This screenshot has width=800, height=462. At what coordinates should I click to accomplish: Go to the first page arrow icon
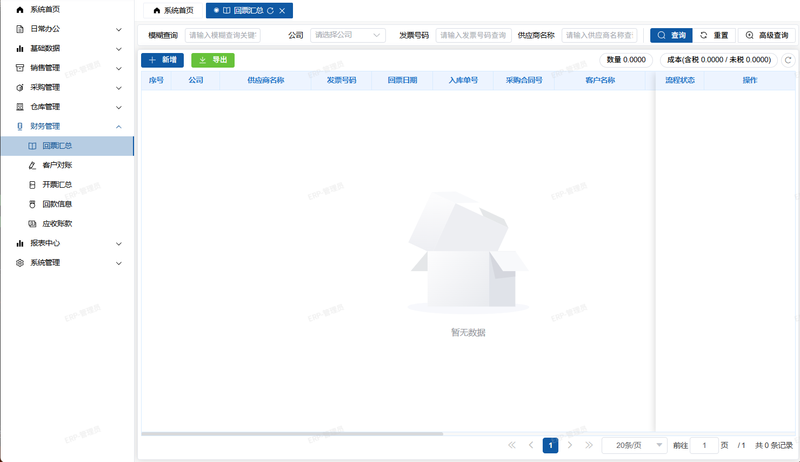tap(513, 445)
